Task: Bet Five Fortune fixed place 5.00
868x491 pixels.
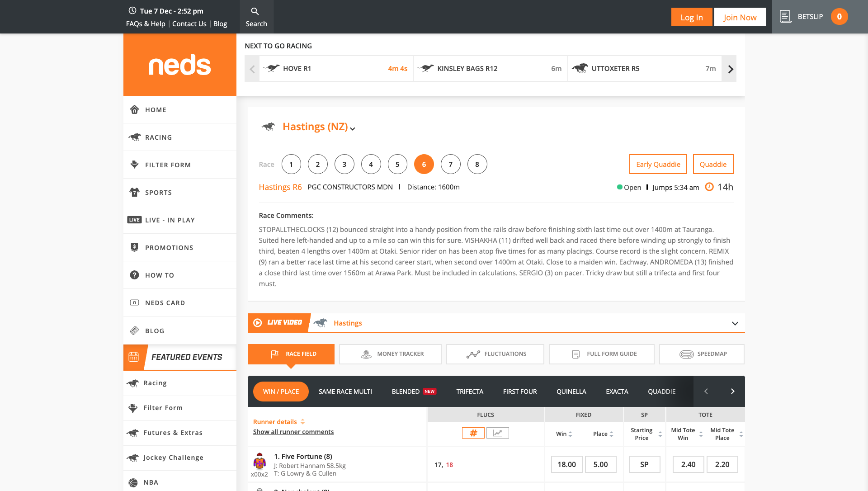Action: coord(600,464)
